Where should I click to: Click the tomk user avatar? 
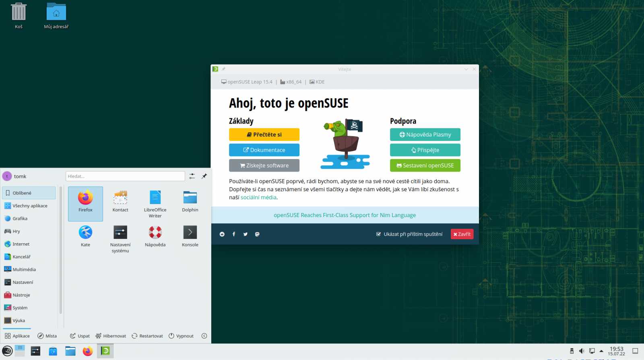(x=7, y=176)
